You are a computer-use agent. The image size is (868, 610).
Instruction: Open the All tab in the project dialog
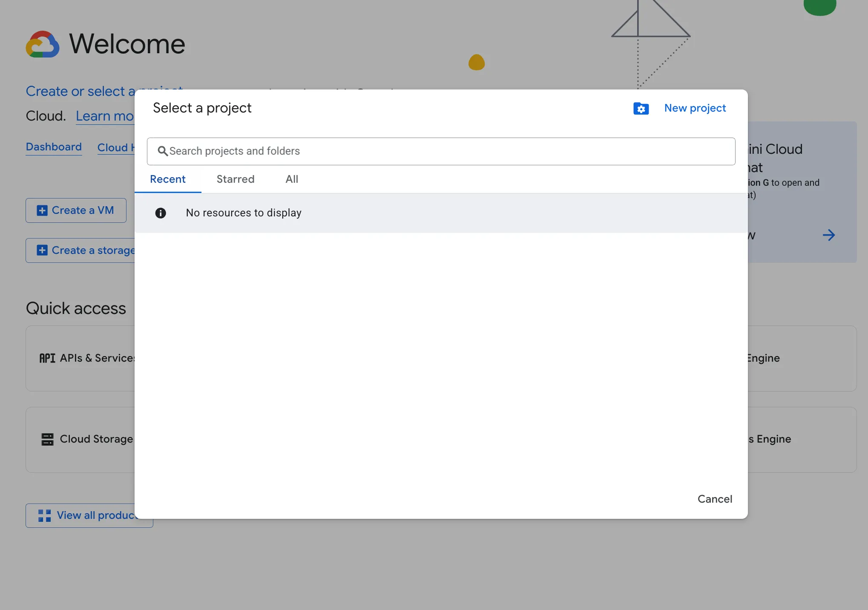pos(291,179)
